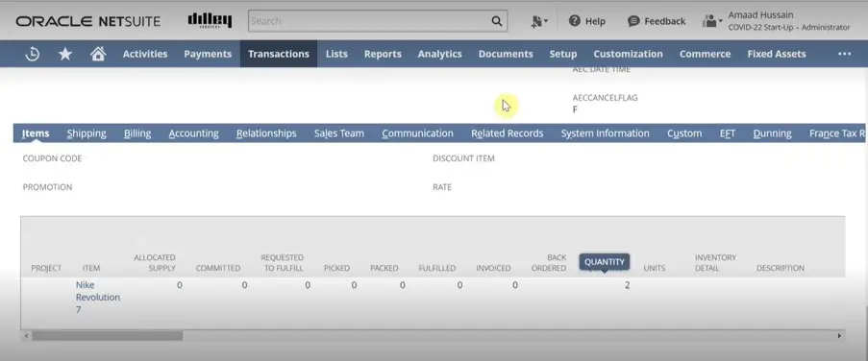This screenshot has height=361, width=868.
Task: Click the Packed column header
Action: tap(384, 268)
